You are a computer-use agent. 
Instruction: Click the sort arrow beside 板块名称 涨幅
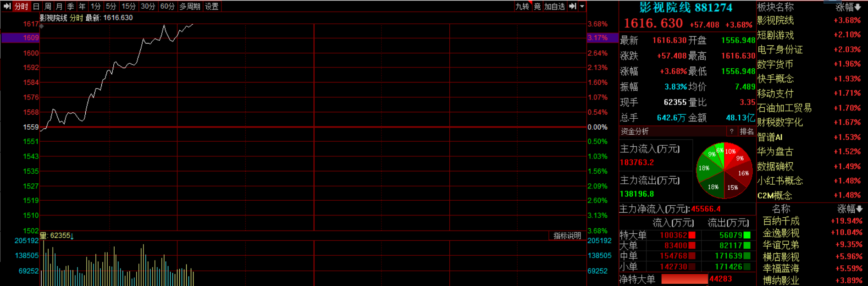[x=858, y=7]
